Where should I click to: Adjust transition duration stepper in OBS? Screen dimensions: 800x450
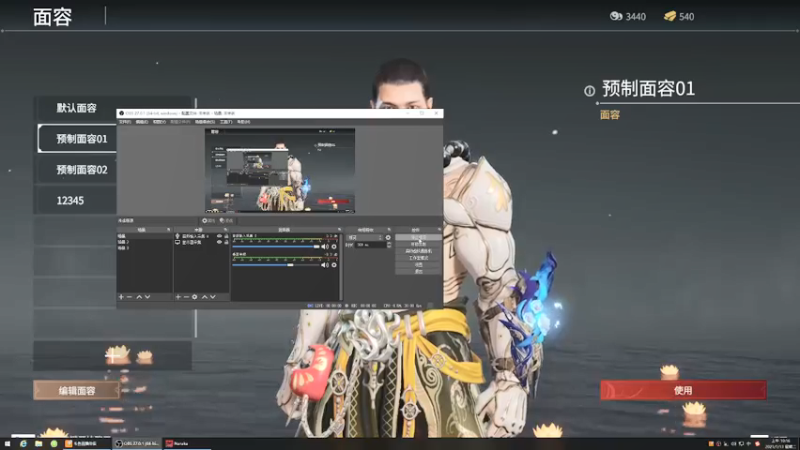point(389,245)
